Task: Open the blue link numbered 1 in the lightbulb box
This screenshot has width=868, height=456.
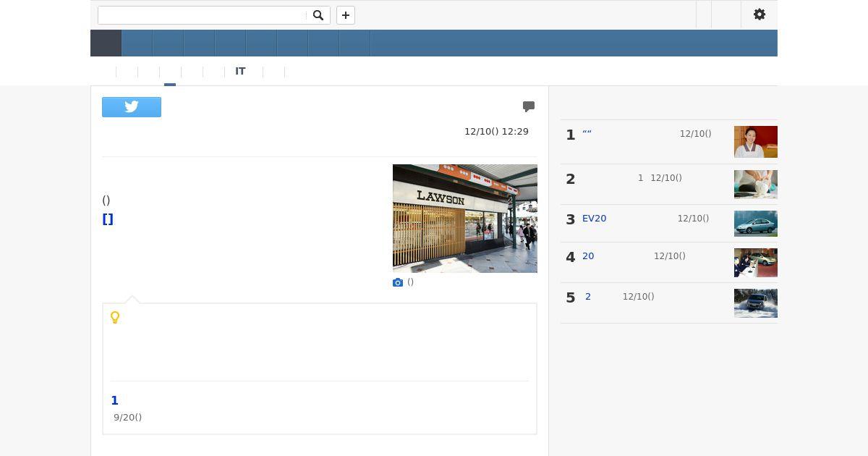Action: 114,400
